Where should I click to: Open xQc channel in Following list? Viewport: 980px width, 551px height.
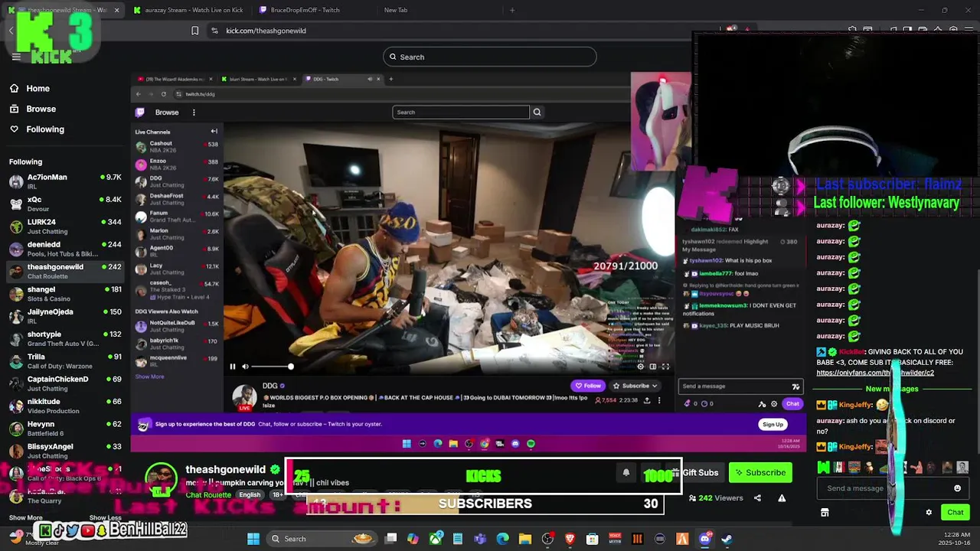pos(64,204)
